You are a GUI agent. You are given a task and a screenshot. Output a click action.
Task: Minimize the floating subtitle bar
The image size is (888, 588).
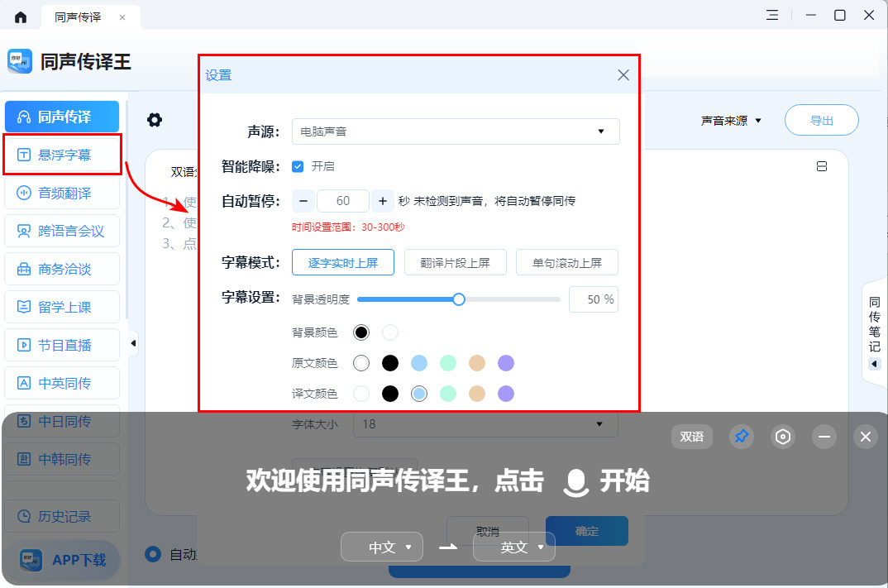point(824,436)
